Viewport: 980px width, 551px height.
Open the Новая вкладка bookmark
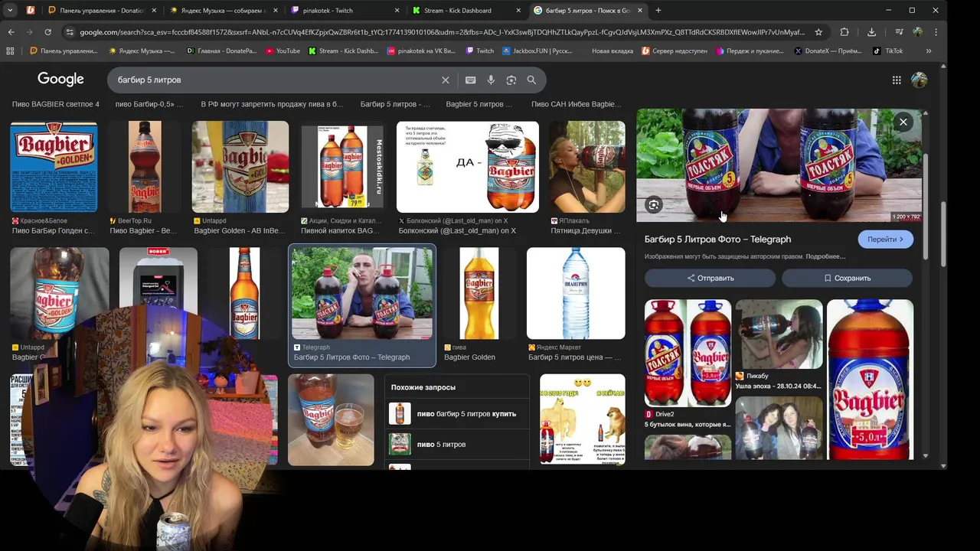point(612,51)
